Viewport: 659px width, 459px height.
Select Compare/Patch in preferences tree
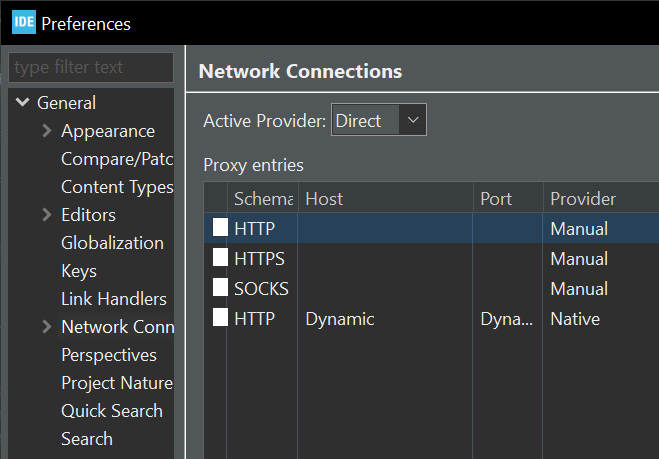click(x=116, y=159)
